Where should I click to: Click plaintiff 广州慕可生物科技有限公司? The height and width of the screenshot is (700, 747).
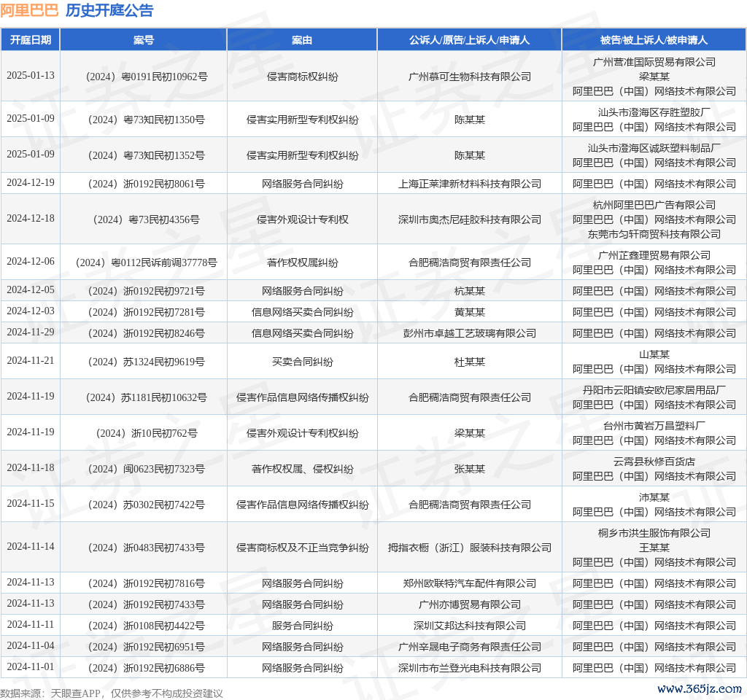point(469,77)
